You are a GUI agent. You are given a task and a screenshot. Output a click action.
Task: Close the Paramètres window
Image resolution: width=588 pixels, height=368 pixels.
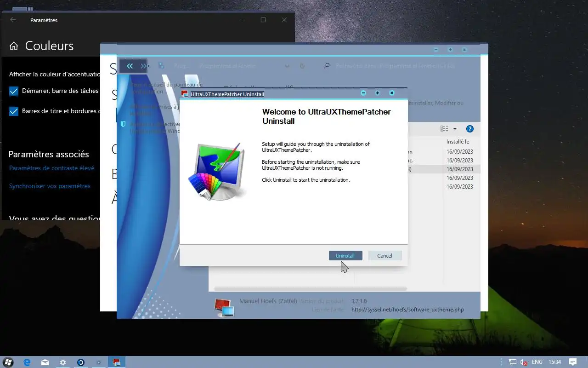284,20
